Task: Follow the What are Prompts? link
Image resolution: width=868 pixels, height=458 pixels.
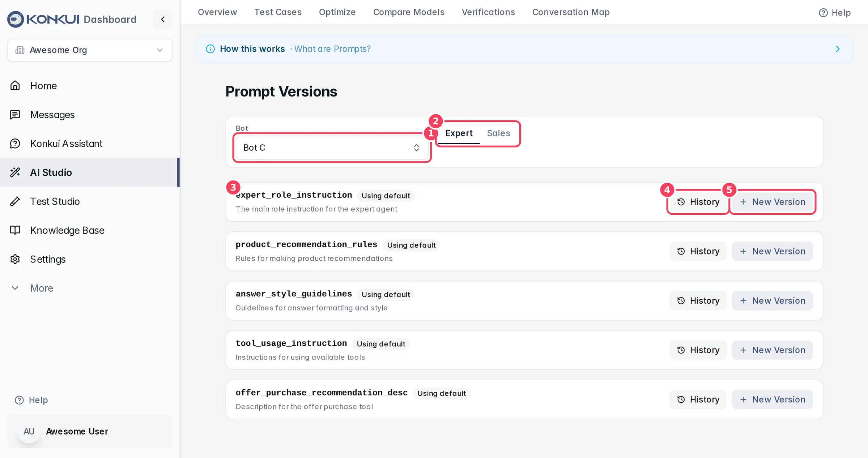Action: [x=332, y=49]
